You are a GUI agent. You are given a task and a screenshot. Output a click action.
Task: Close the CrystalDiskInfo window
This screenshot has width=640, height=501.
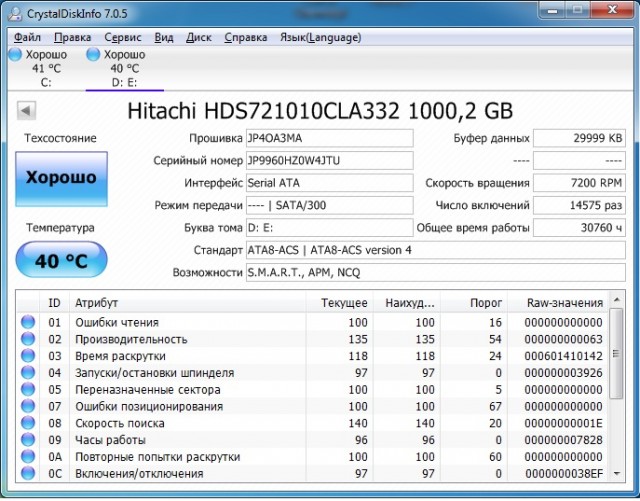pos(612,11)
